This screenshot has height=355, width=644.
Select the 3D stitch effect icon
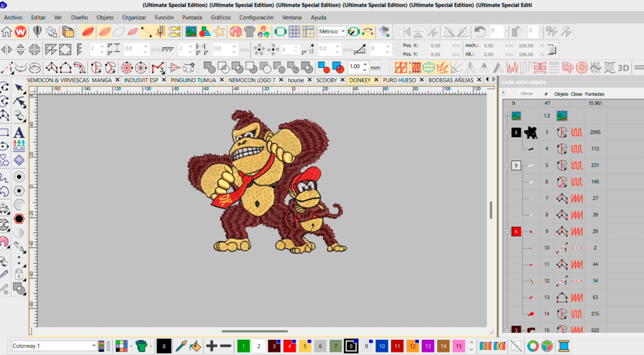pos(624,67)
